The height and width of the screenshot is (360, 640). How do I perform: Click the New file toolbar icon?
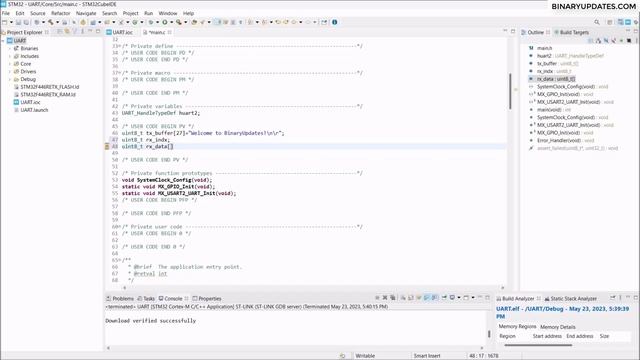pos(4,22)
